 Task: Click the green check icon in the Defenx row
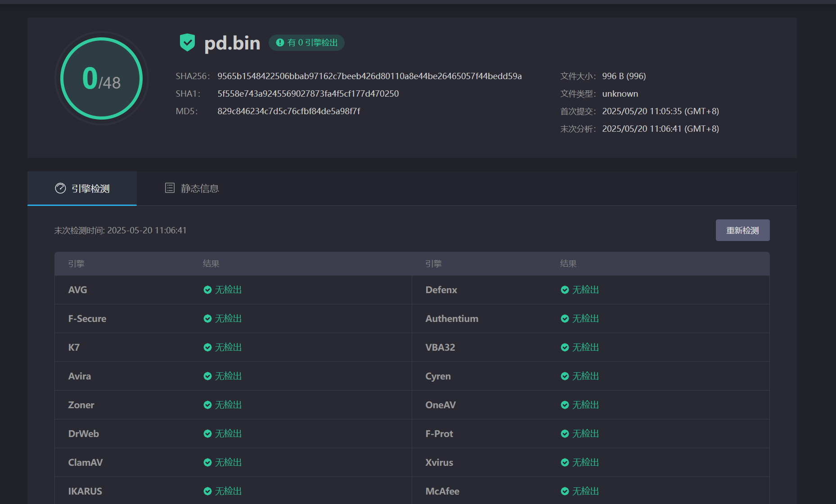click(565, 290)
